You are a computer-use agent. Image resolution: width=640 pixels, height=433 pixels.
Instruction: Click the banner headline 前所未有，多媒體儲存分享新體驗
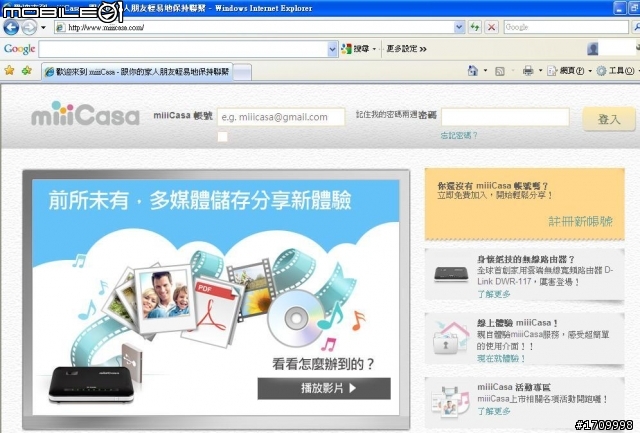(200, 200)
